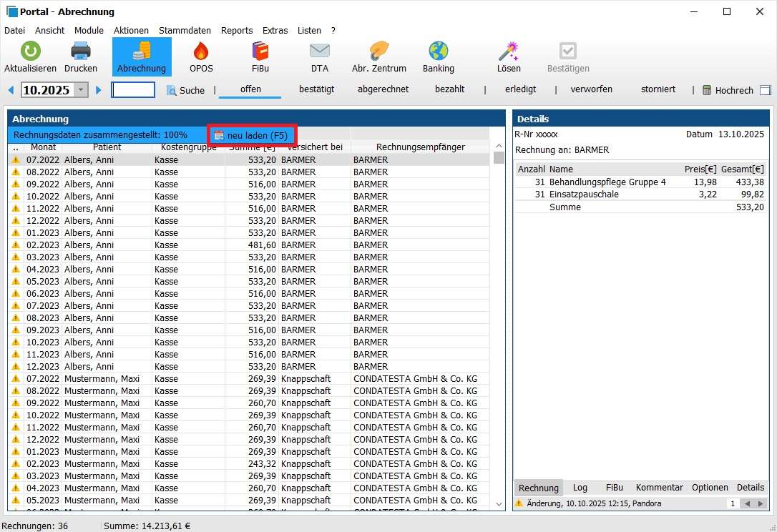Screen dimensions: 777x532
Task: Click neu laden (F5) button
Action: coord(251,135)
